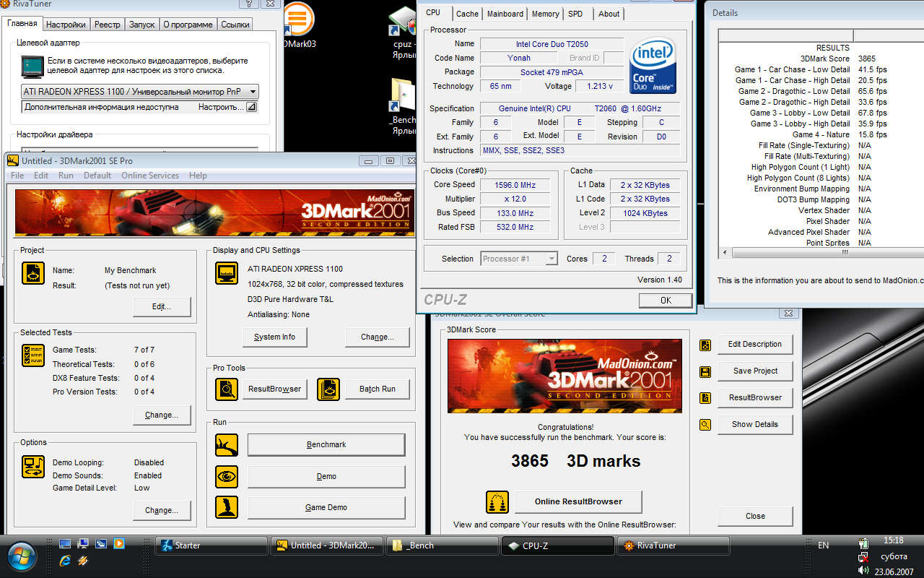Click Change... in the Selected Tests group
The width and height of the screenshot is (924, 578).
(x=162, y=415)
